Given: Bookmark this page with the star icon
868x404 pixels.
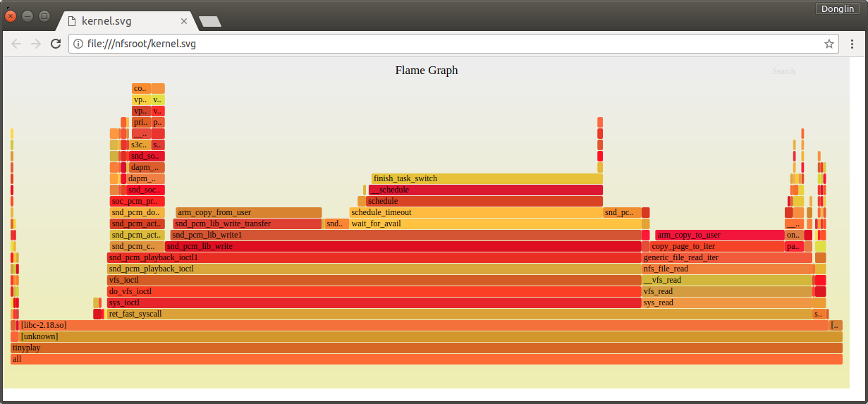Looking at the screenshot, I should coord(829,44).
